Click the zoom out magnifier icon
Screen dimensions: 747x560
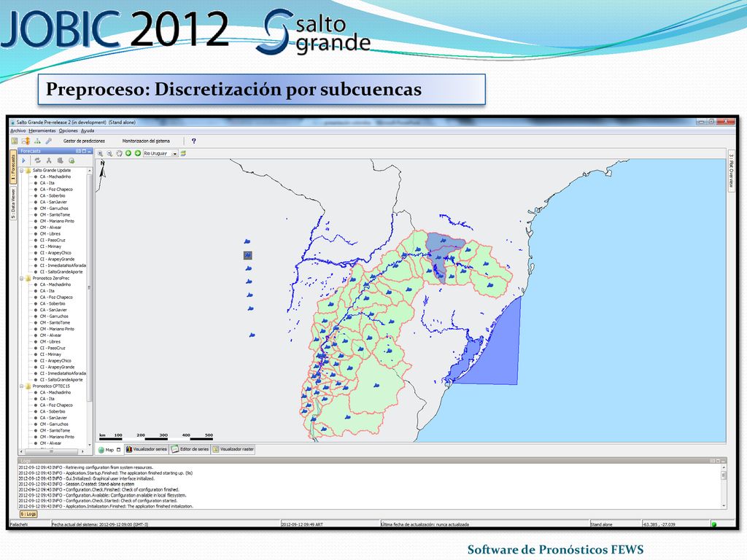pos(109,153)
